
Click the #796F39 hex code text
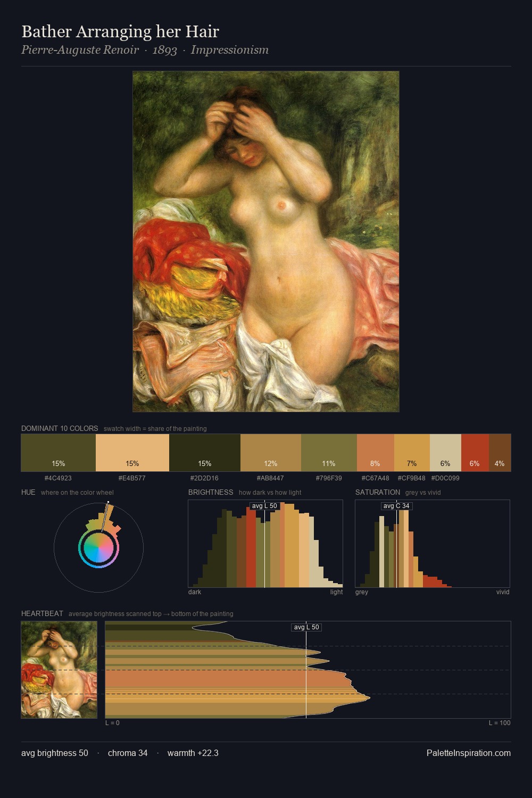(x=329, y=478)
